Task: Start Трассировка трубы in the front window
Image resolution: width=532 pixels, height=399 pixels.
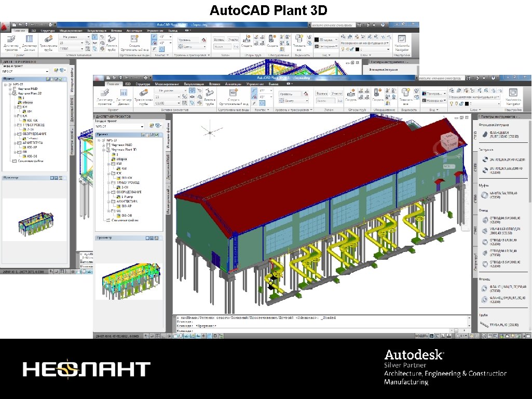Action: coord(143,97)
